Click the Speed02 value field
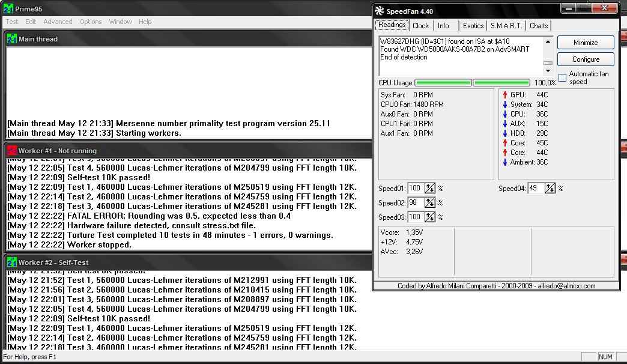Viewport: 627px width, 364px height. [x=416, y=203]
